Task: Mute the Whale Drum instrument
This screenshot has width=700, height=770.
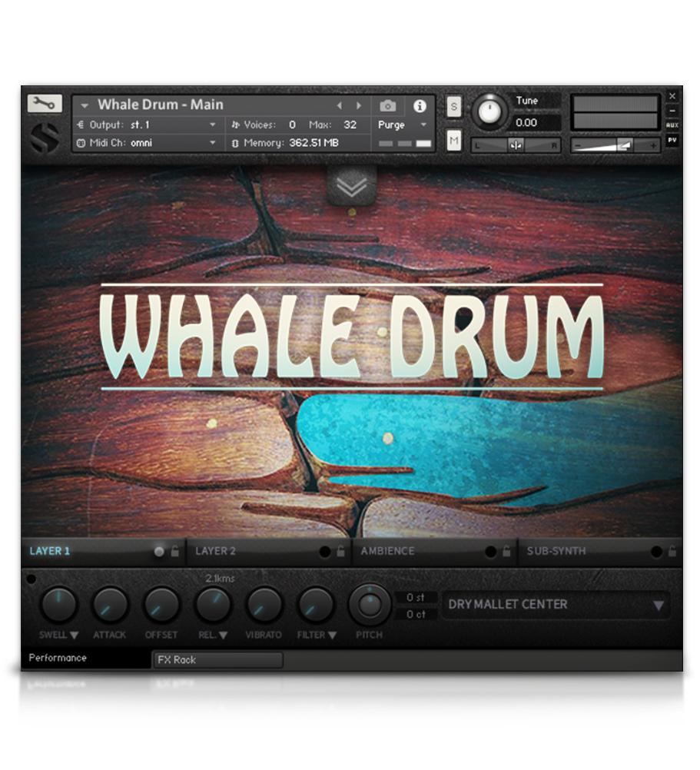Action: click(x=453, y=141)
